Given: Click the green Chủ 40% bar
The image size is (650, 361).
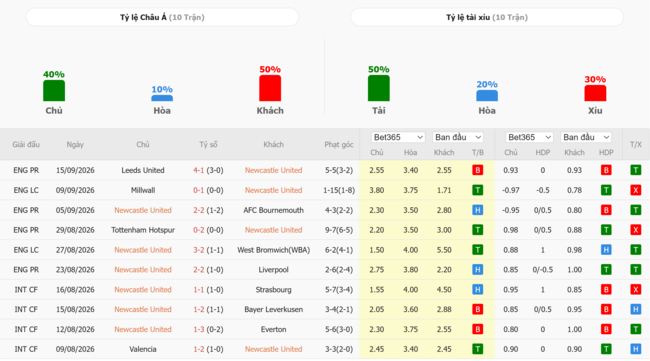Looking at the screenshot, I should tap(54, 90).
